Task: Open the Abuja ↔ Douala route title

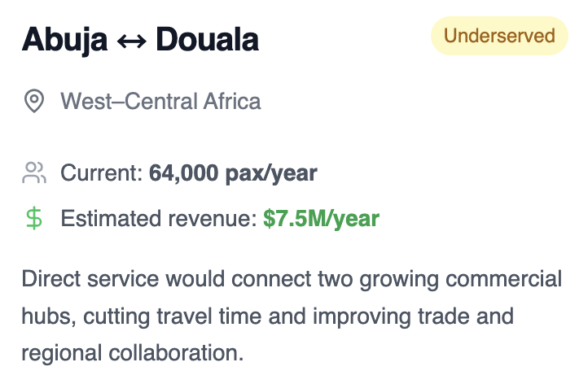Action: coord(141,39)
